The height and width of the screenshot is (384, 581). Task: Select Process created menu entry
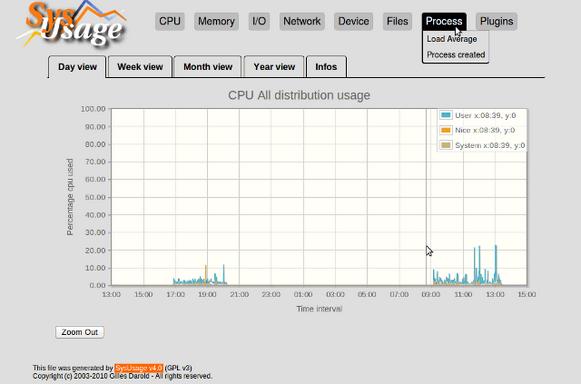pos(456,54)
